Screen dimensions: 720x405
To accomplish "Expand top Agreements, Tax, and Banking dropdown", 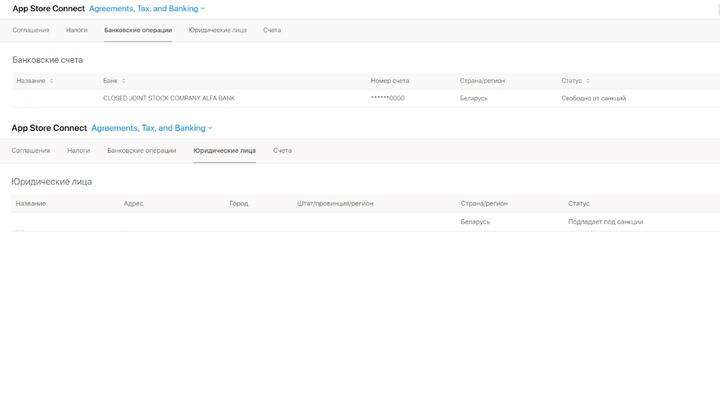I will tap(147, 8).
